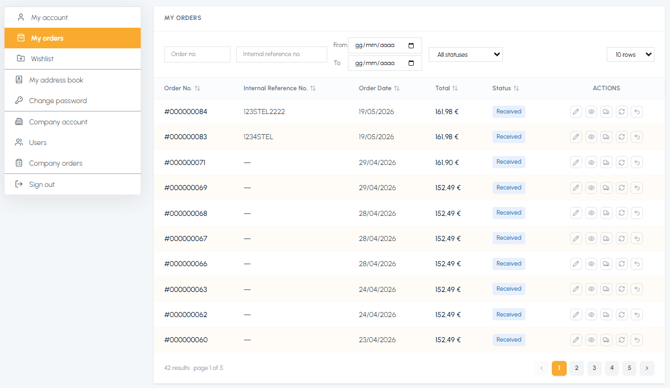Edit order #000000067 with the pencil icon

pyautogui.click(x=576, y=238)
